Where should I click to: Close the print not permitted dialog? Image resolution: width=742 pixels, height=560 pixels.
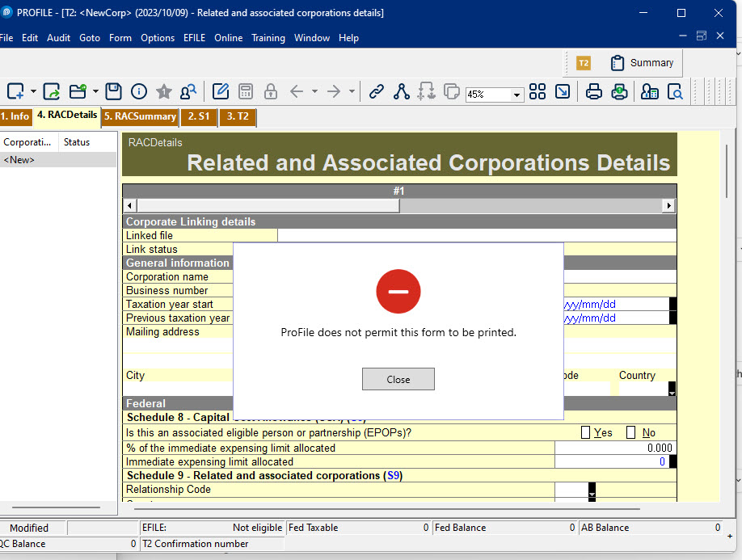pyautogui.click(x=398, y=379)
